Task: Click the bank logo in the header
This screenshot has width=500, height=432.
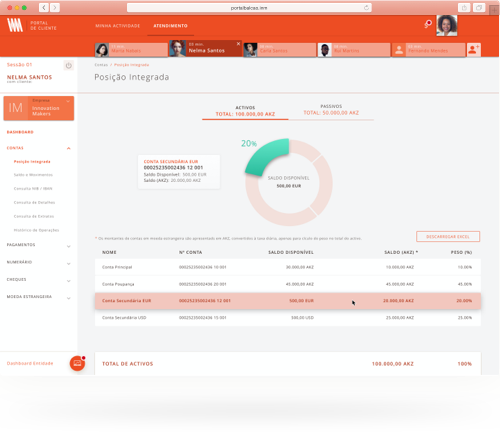Action: 15,25
